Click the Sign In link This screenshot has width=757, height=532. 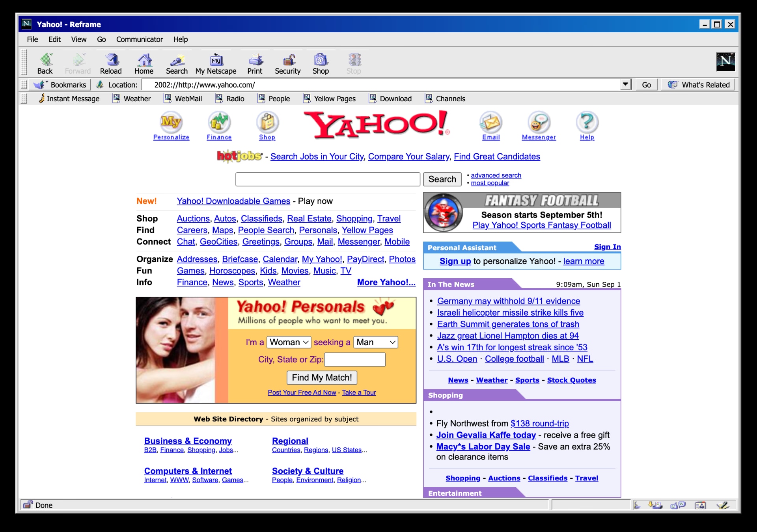[608, 247]
